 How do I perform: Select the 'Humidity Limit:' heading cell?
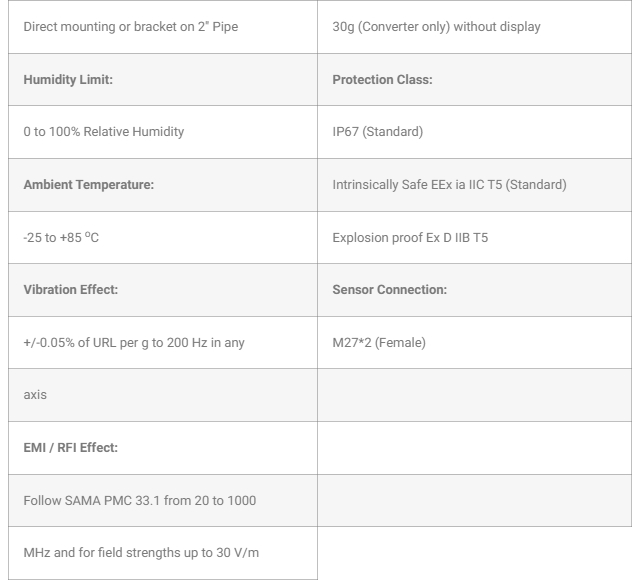pyautogui.click(x=68, y=80)
